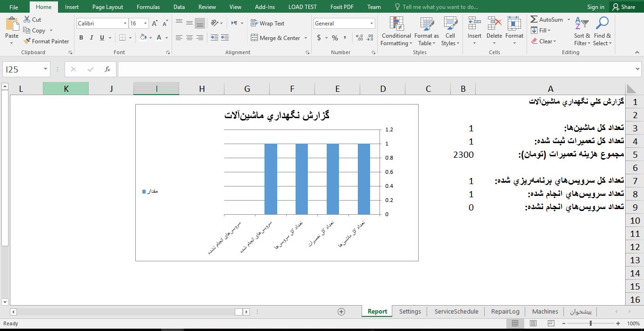
Task: Apply comma style number format
Action: tap(345, 38)
